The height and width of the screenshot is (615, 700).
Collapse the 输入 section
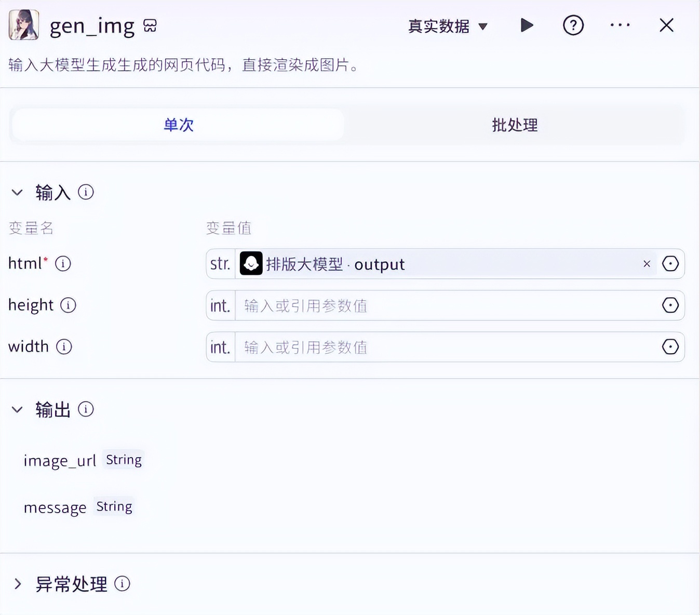(17, 193)
